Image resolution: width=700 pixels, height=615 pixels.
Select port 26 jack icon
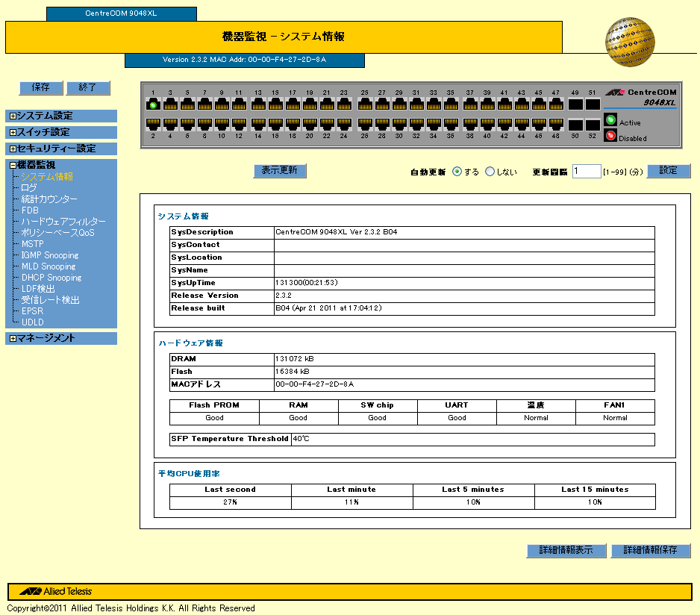point(365,124)
